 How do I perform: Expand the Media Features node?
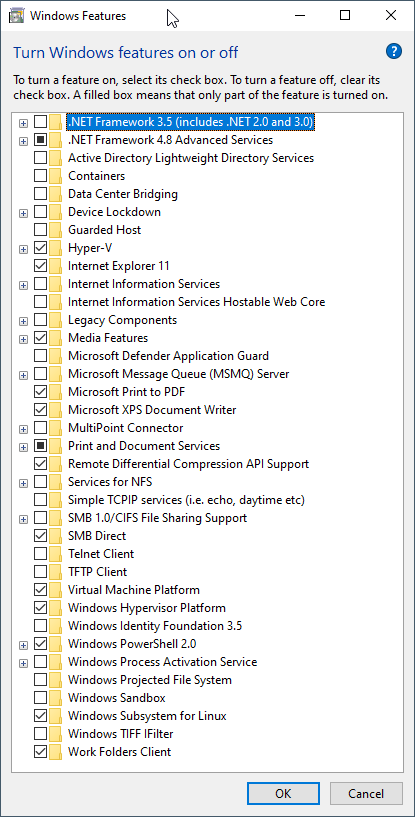point(23,339)
